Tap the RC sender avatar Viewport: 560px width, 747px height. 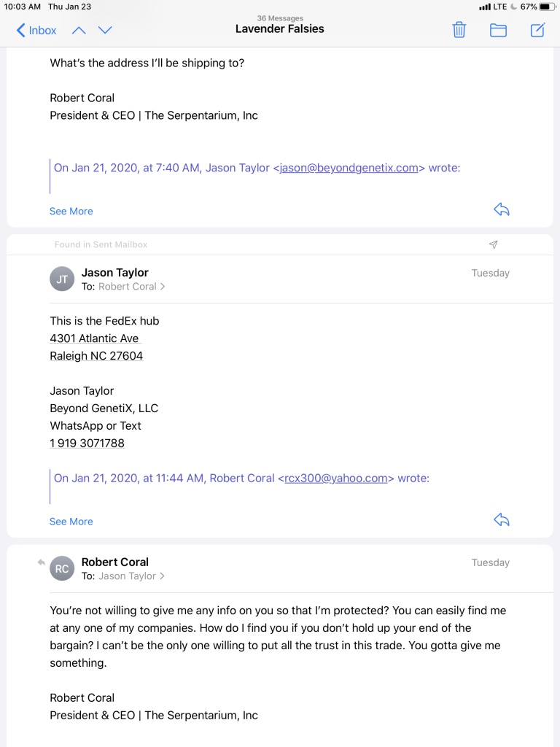tap(62, 568)
